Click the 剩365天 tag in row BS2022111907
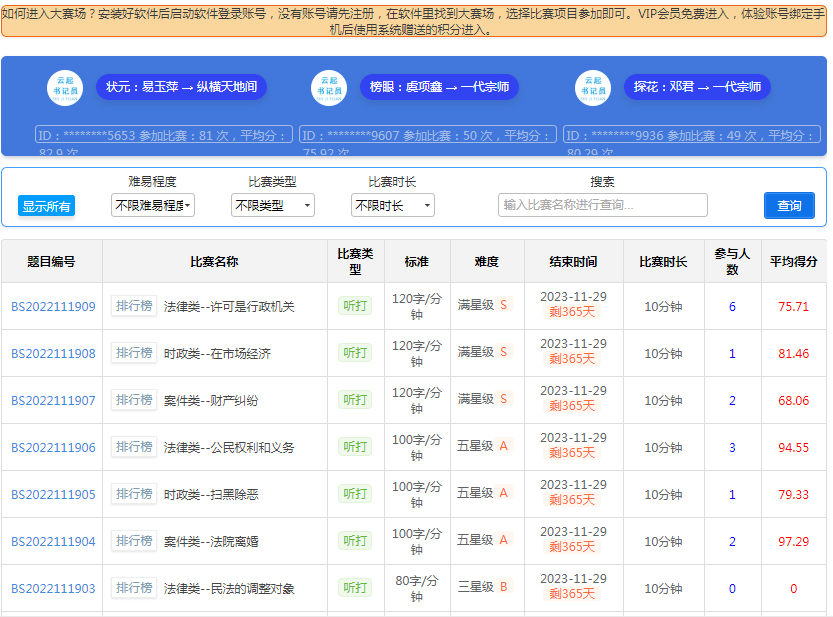Image resolution: width=833 pixels, height=617 pixels. click(x=572, y=406)
